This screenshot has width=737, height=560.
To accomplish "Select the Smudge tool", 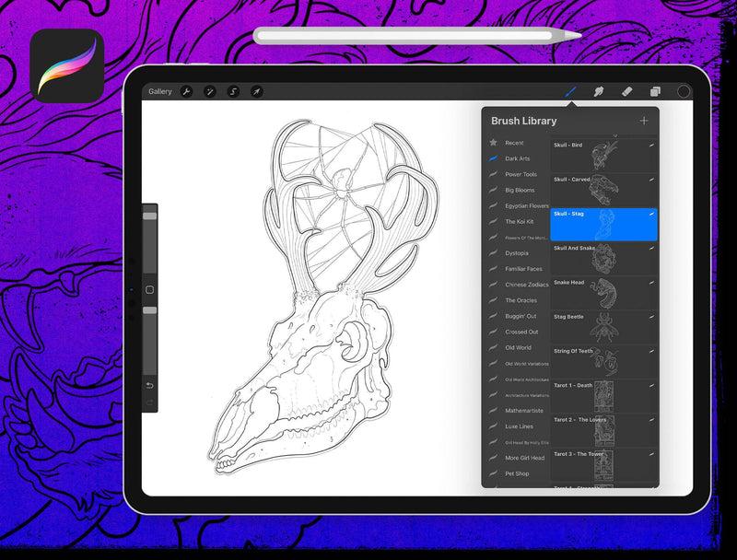I will coord(598,92).
